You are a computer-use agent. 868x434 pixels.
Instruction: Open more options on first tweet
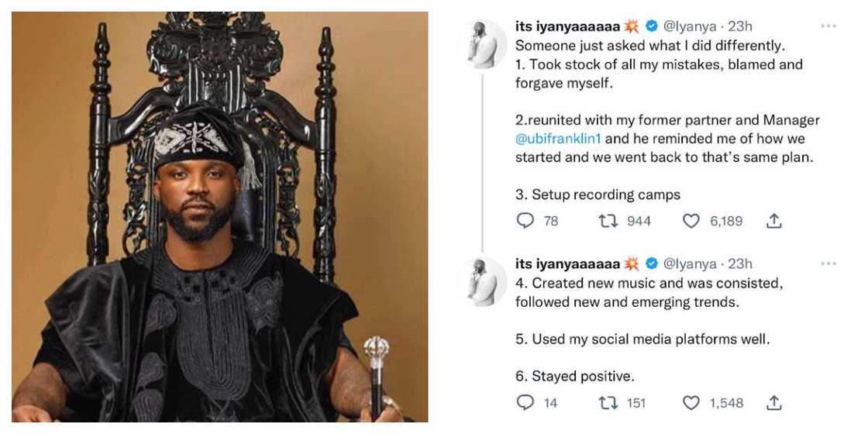[828, 26]
